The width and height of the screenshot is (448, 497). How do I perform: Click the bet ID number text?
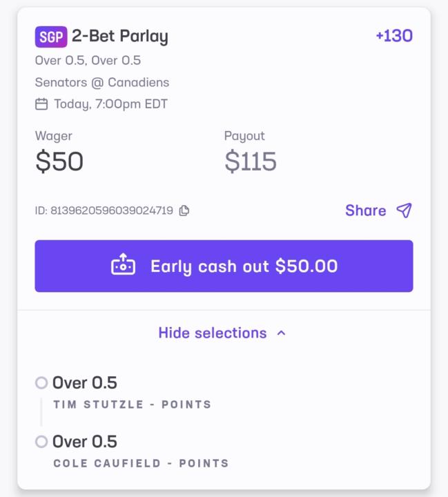click(111, 211)
